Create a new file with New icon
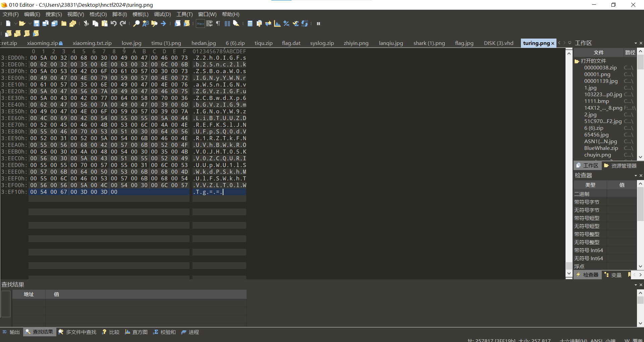The width and height of the screenshot is (644, 342). tap(8, 23)
